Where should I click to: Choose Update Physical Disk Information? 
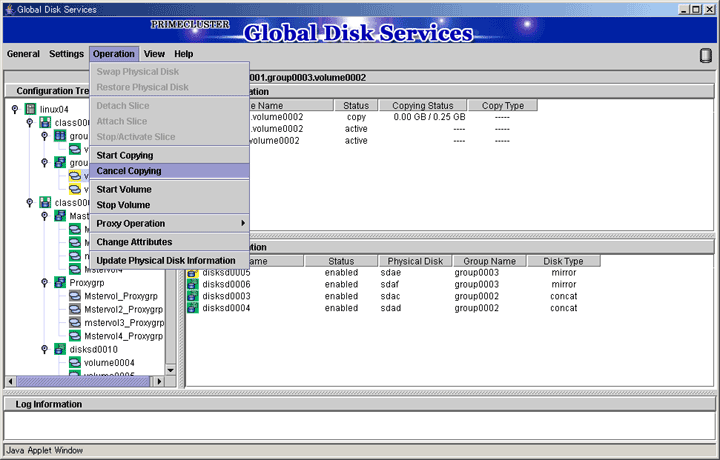click(170, 260)
